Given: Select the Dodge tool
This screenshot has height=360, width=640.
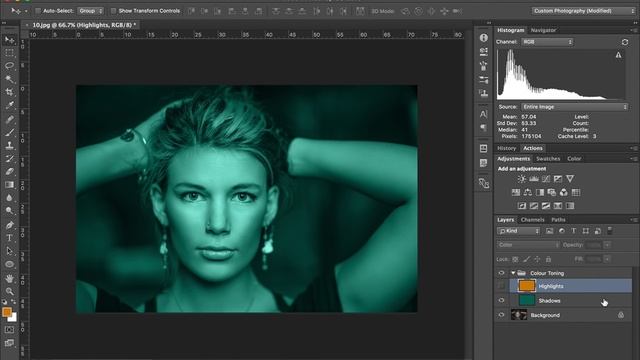Looking at the screenshot, I should pos(9,211).
